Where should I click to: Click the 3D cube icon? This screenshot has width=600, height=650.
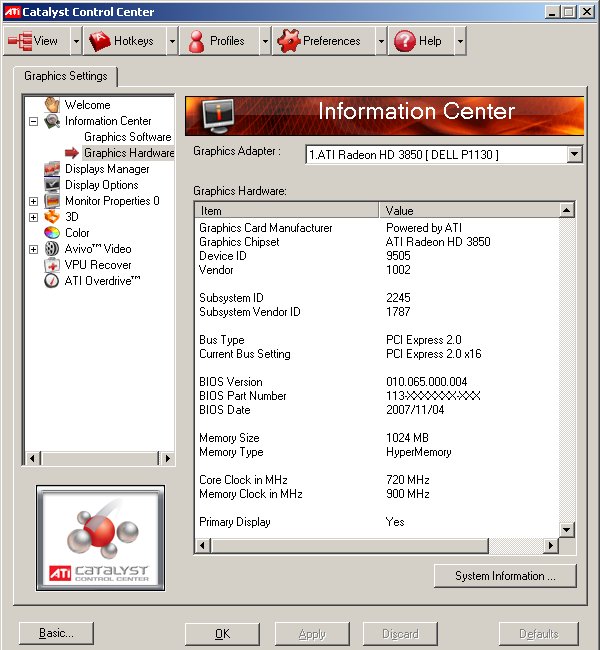[52, 216]
